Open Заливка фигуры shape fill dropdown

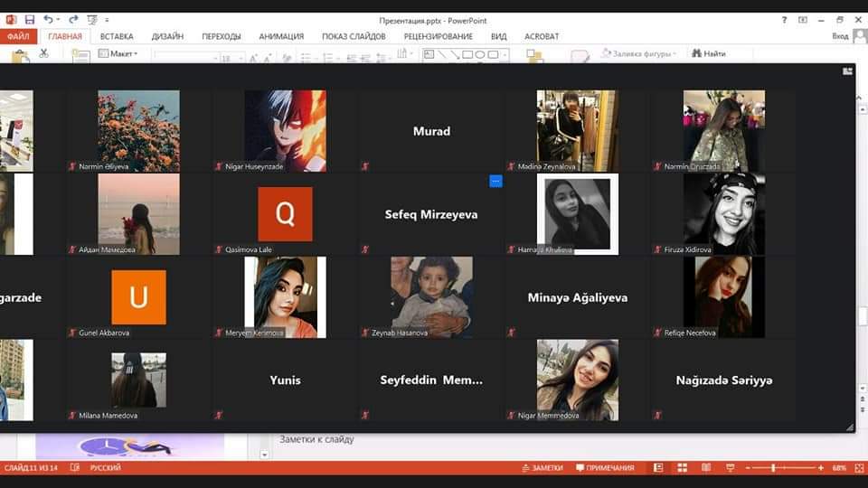click(639, 53)
